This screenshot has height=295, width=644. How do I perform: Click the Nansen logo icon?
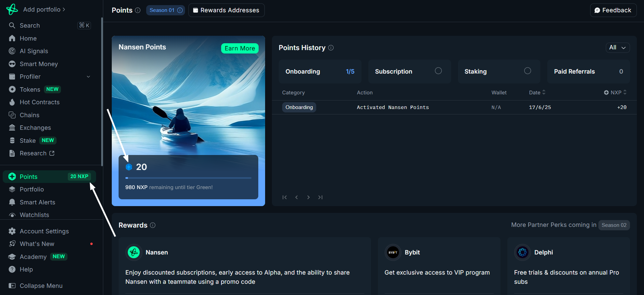[x=12, y=9]
